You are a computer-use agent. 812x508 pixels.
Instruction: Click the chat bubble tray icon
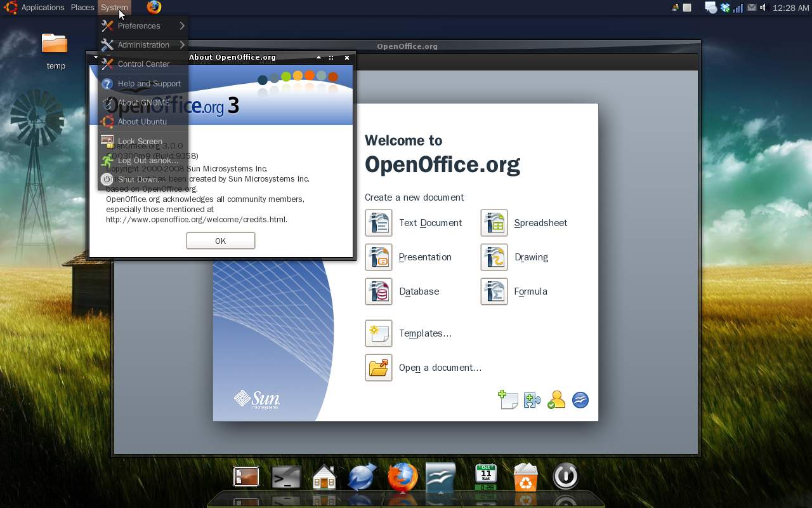click(x=711, y=8)
